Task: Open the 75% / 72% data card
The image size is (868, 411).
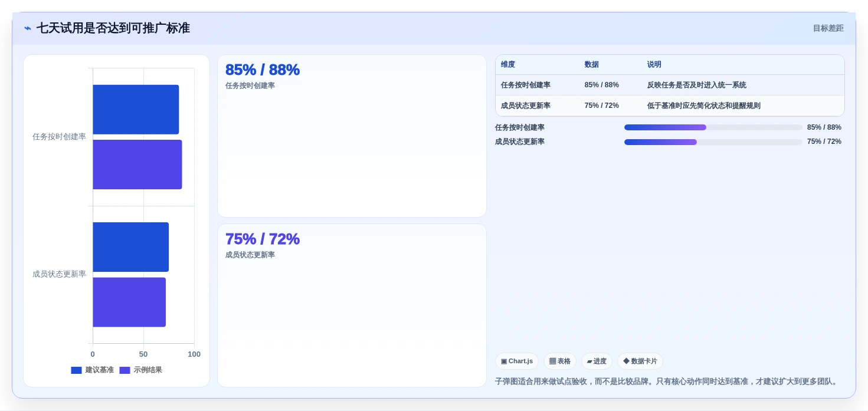Action: (x=352, y=305)
